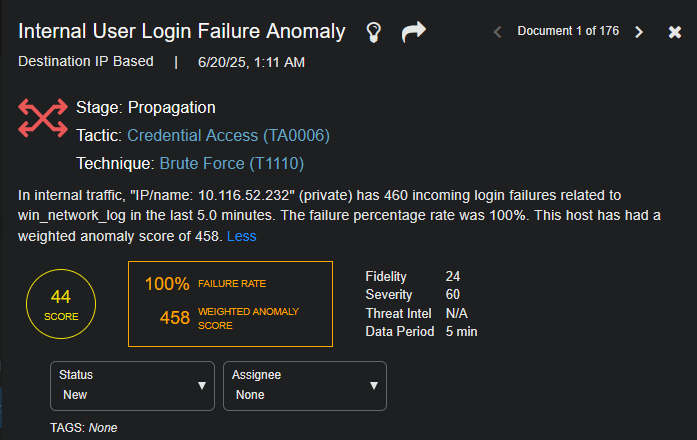Close the alert detail panel
Image resolution: width=697 pixels, height=440 pixels.
(675, 32)
